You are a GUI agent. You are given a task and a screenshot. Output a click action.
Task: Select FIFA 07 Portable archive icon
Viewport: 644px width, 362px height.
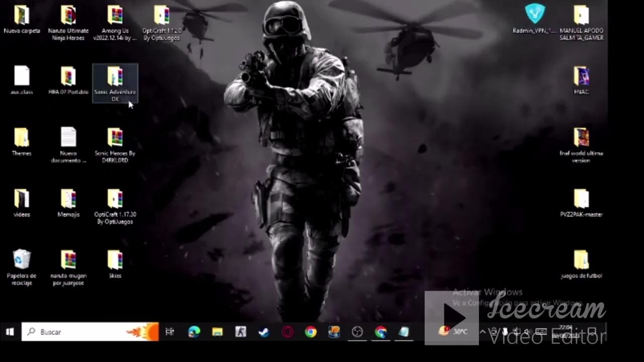[68, 80]
